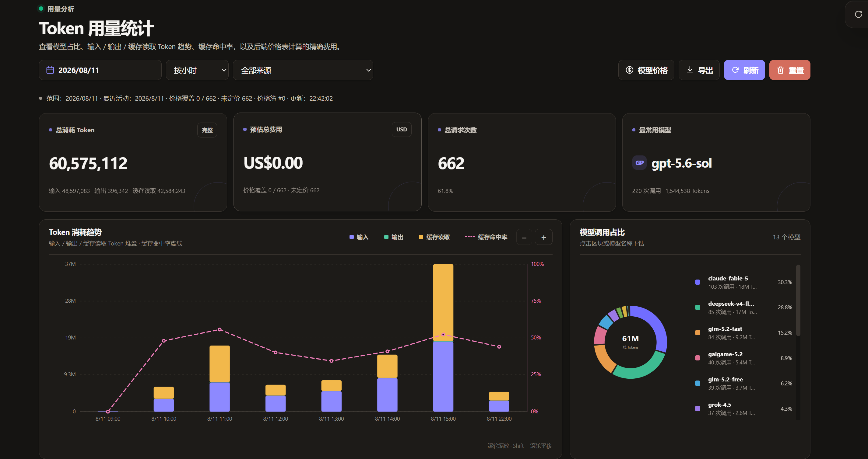Image resolution: width=868 pixels, height=459 pixels.
Task: Click the 8/11 14:00 stacked bar
Action: tap(387, 383)
